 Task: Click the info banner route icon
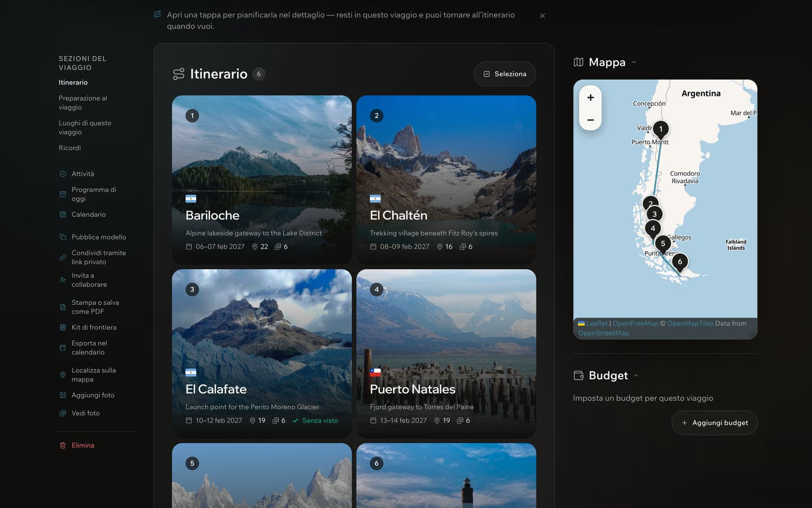(x=157, y=14)
